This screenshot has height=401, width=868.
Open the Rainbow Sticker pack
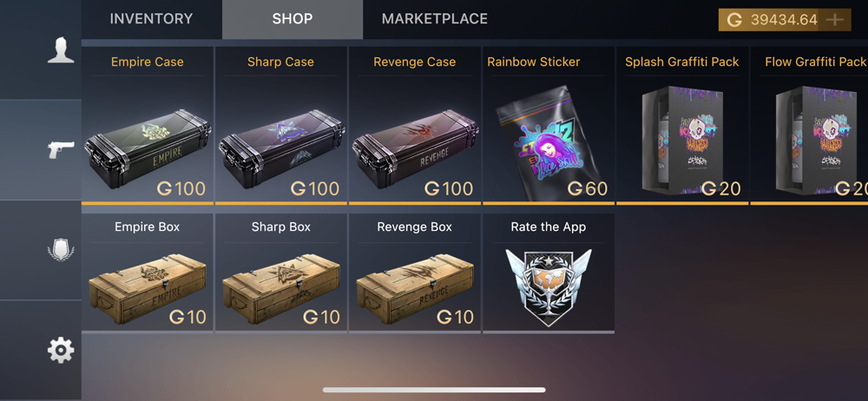pos(549,126)
